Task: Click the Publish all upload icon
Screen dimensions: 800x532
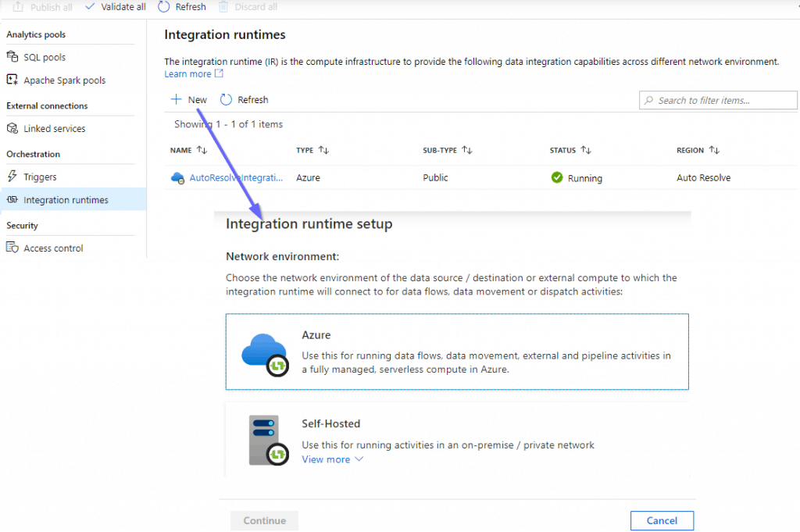Action: pos(18,6)
